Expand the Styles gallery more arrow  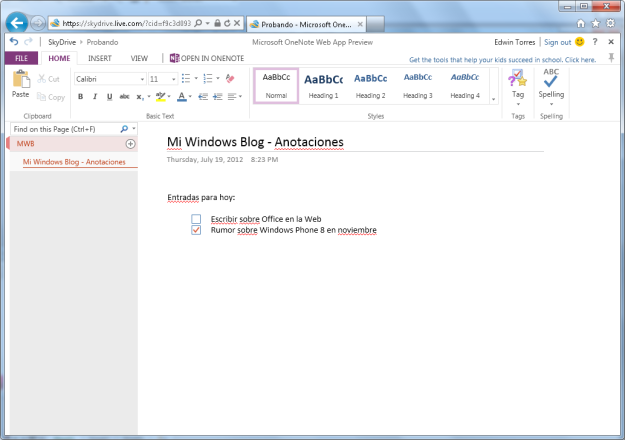point(493,99)
